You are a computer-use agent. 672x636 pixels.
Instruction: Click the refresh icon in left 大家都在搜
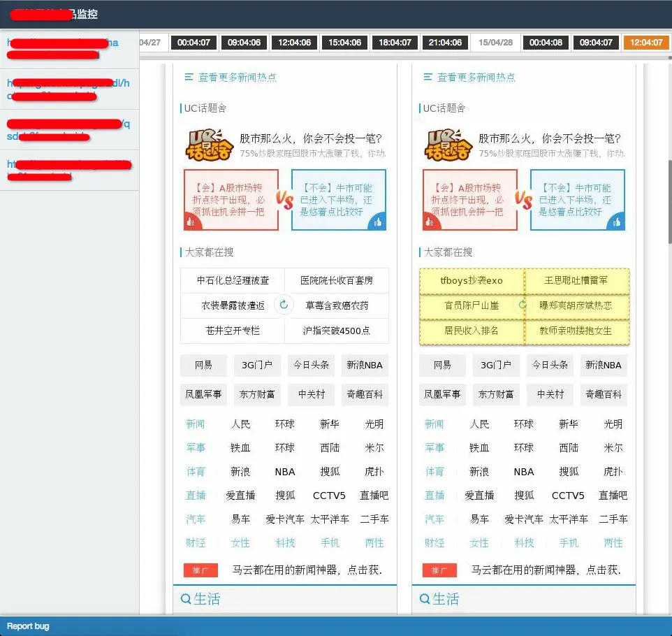284,305
